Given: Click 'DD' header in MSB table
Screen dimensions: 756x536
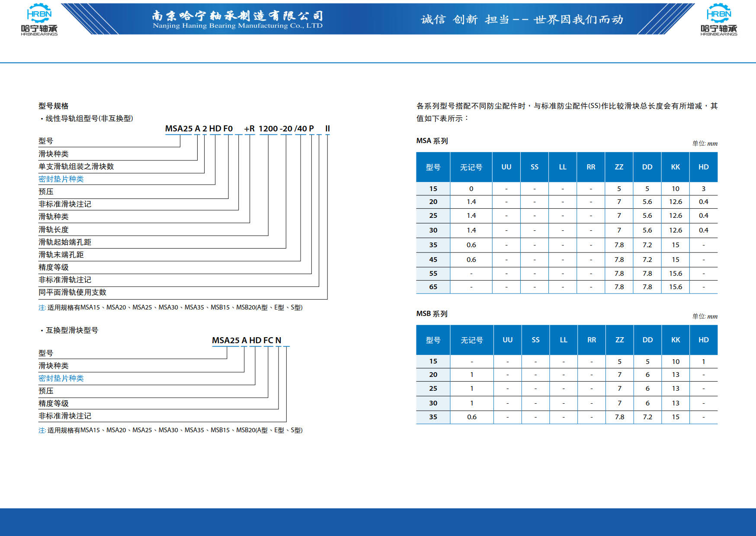Looking at the screenshot, I should [x=647, y=340].
